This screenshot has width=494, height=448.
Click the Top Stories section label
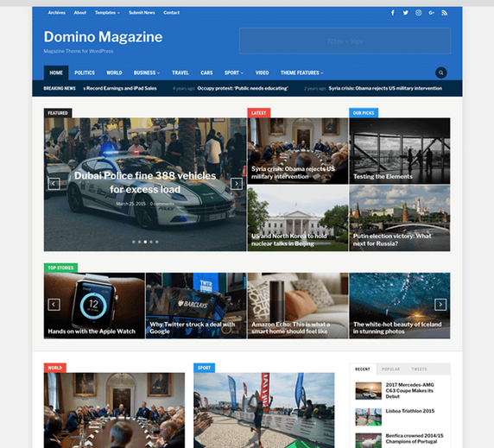(60, 268)
